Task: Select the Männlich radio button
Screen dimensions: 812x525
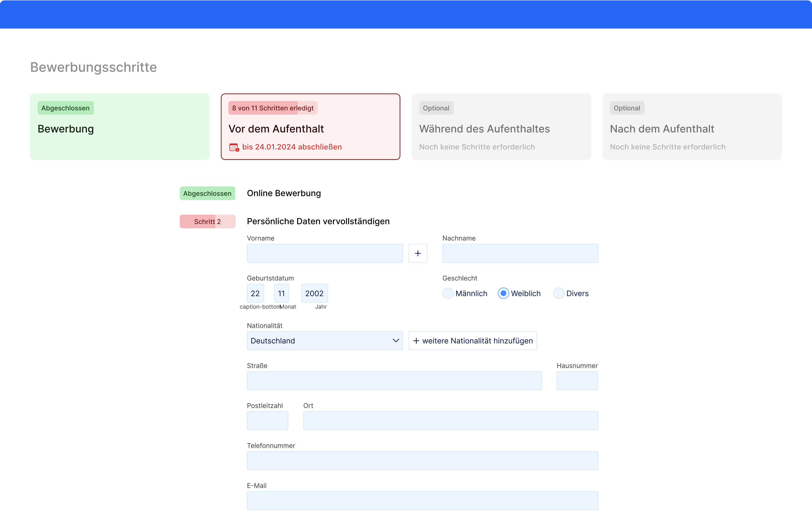Action: (x=448, y=293)
